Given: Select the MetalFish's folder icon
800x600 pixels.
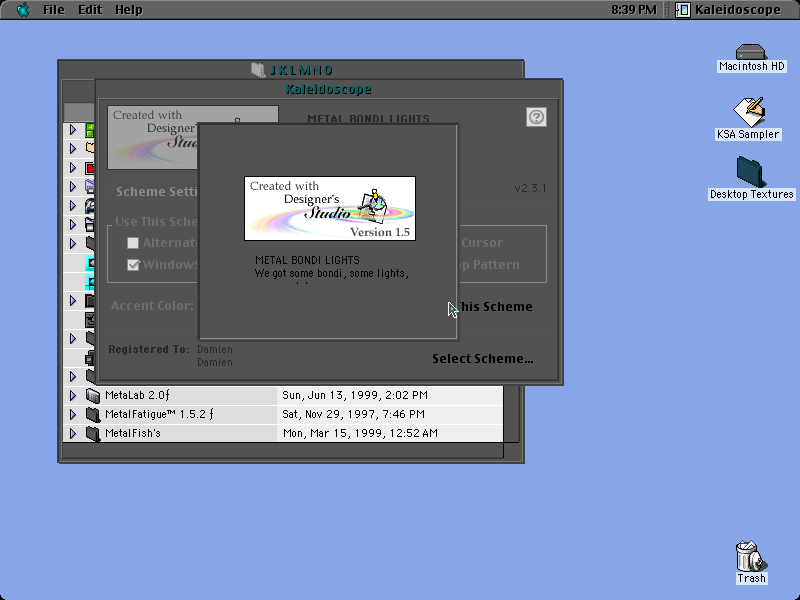Looking at the screenshot, I should (93, 433).
